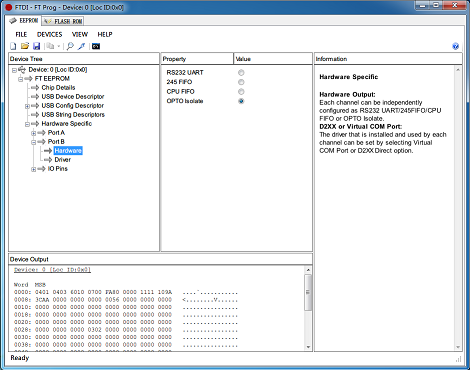The width and height of the screenshot is (470, 370).
Task: Open a template with the folder icon
Action: pyautogui.click(x=25, y=46)
